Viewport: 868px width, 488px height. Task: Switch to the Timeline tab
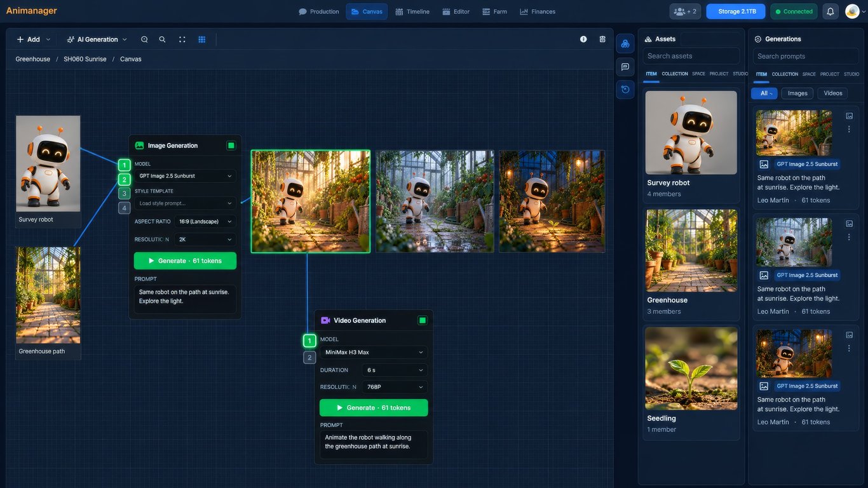412,11
